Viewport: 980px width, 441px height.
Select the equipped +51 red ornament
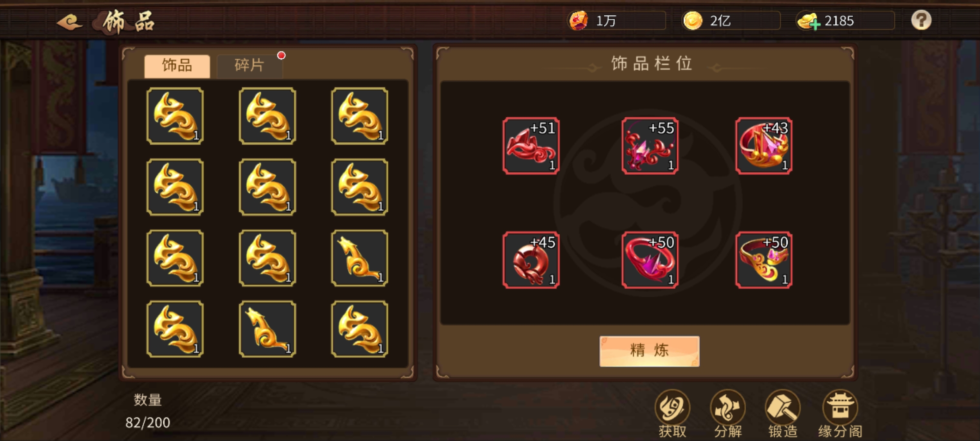click(x=531, y=146)
